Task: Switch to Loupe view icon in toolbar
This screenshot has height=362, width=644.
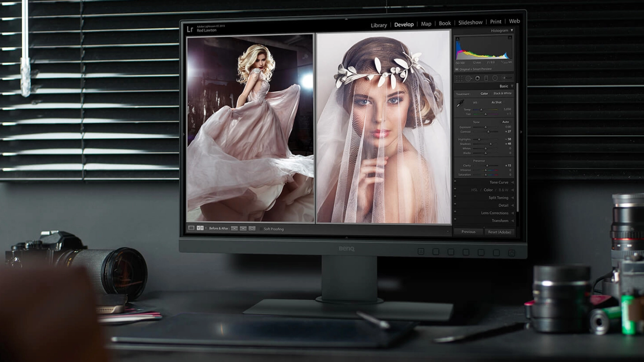Action: coord(191,228)
